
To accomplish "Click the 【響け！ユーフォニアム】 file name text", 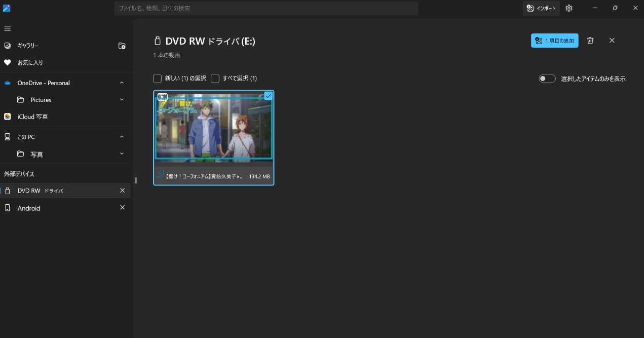I will (204, 177).
